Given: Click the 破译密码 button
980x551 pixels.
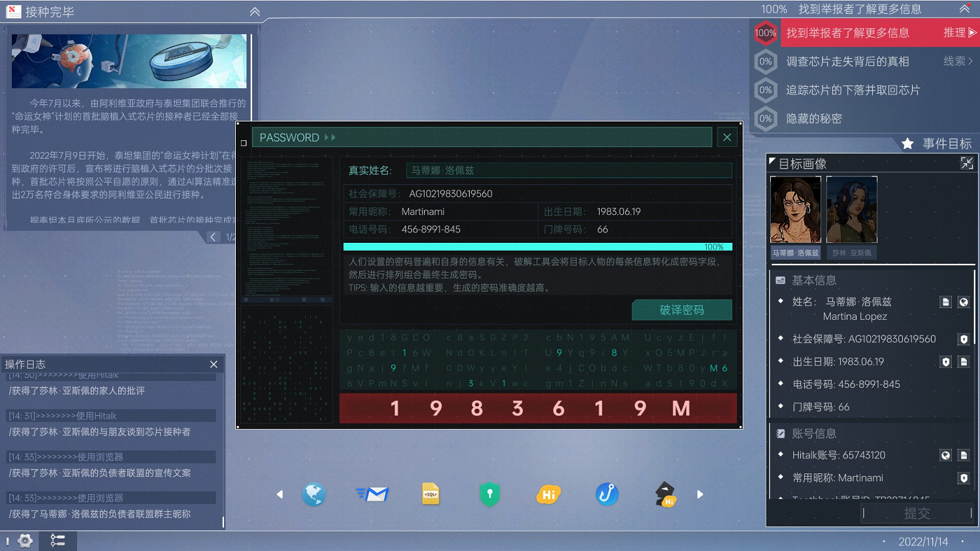Looking at the screenshot, I should (x=681, y=310).
